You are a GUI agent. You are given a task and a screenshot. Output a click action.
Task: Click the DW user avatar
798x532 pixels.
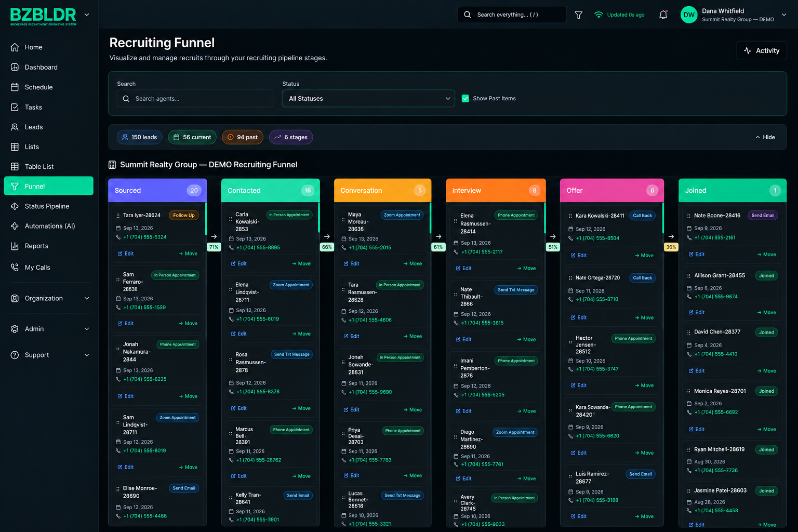point(689,15)
